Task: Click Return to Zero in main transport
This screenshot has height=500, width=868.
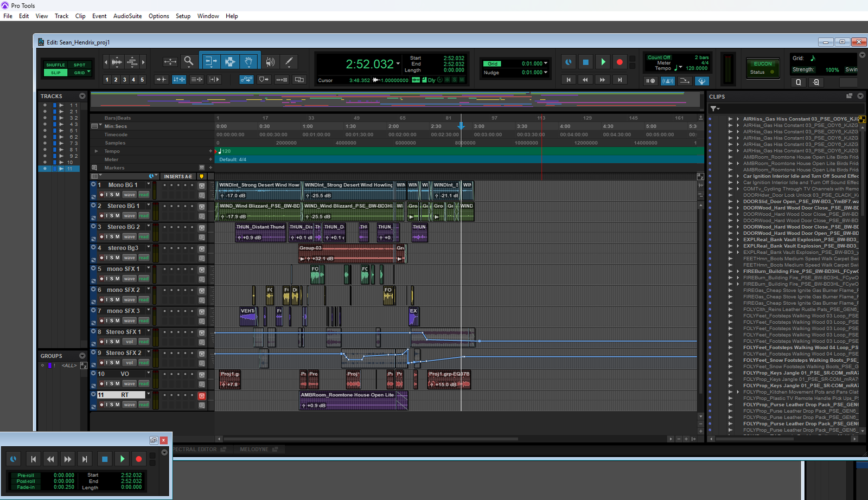Action: tap(569, 80)
